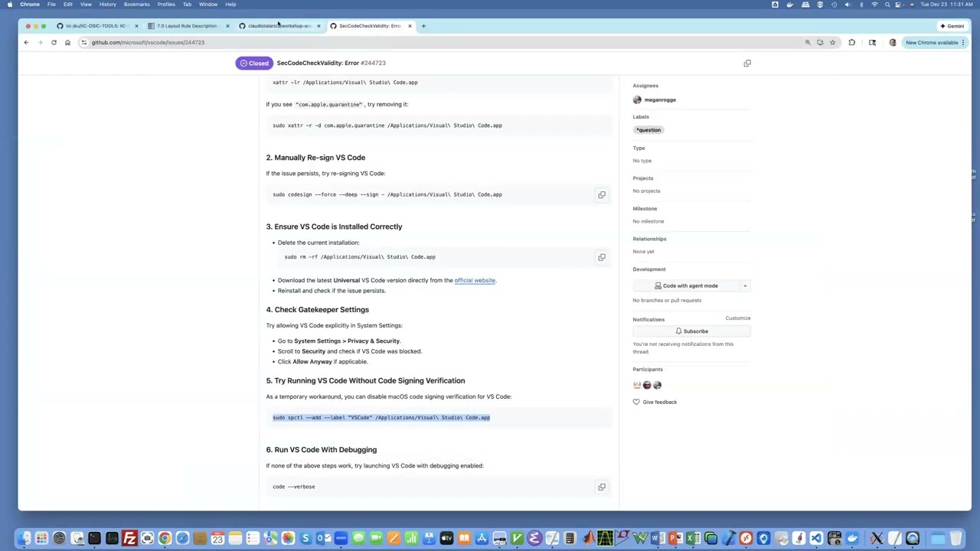The width and height of the screenshot is (980, 551).
Task: Bookmark this page with the star icon
Action: [832, 42]
